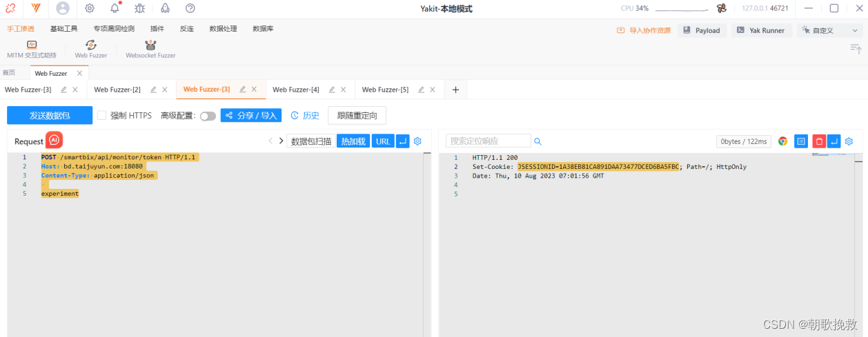The height and width of the screenshot is (337, 868).
Task: Rename the Web Fuzzer-[2] tab pencil
Action: click(x=153, y=90)
